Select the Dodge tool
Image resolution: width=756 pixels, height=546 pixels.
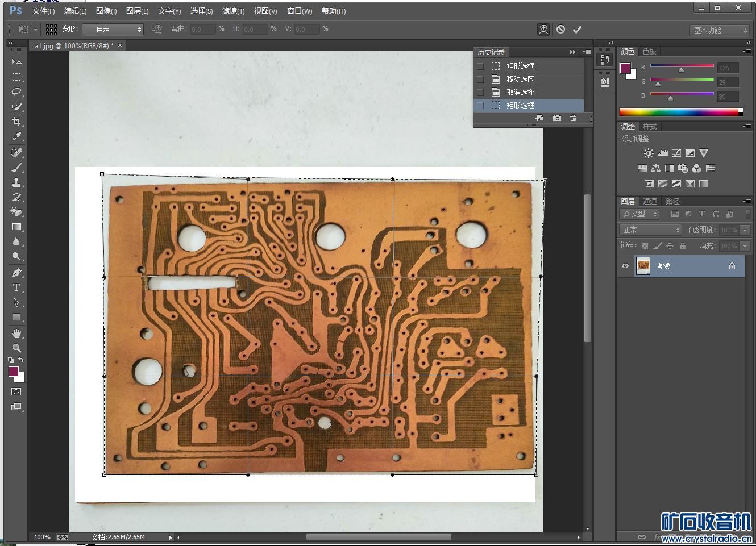point(16,256)
